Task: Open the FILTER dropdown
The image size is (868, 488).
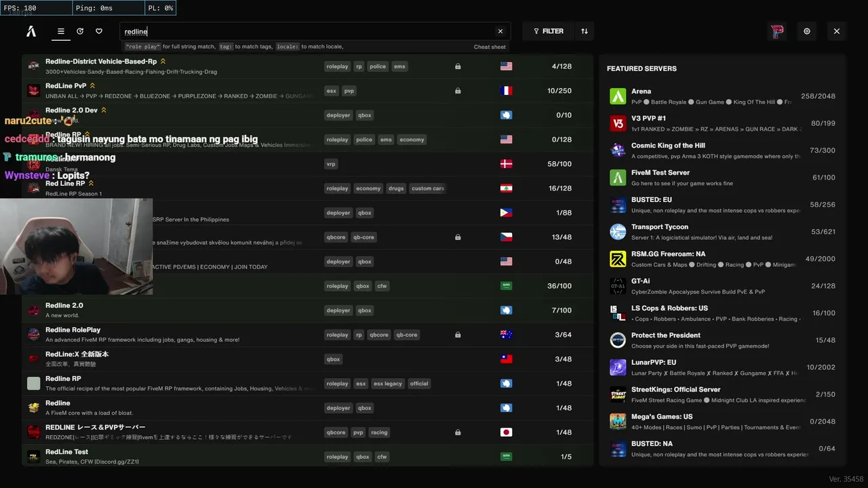Action: pos(549,31)
